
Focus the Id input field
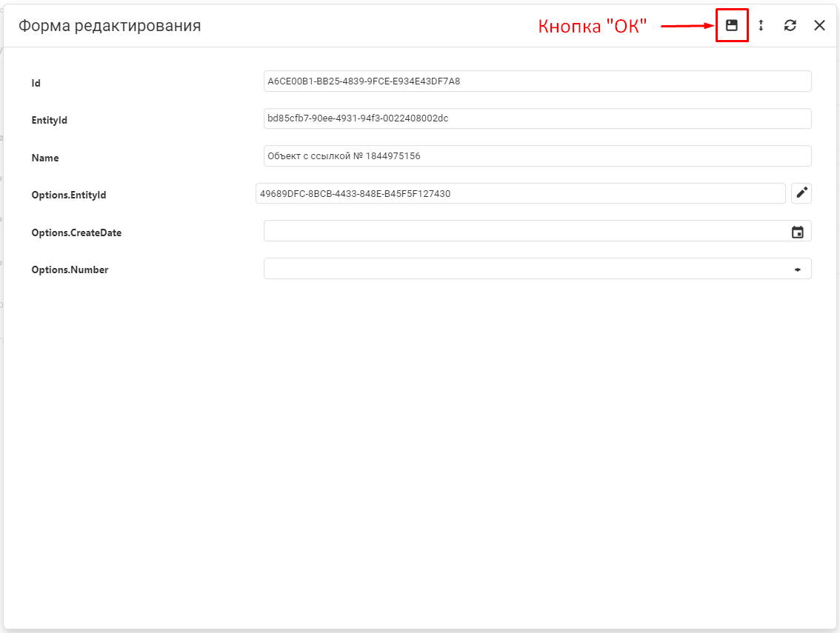[x=537, y=81]
